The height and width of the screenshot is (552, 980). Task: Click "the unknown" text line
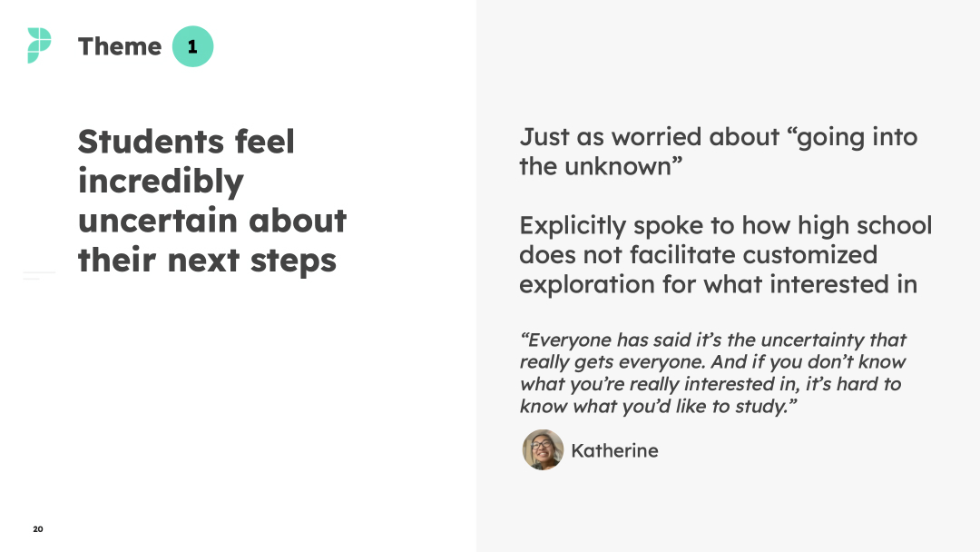601,166
